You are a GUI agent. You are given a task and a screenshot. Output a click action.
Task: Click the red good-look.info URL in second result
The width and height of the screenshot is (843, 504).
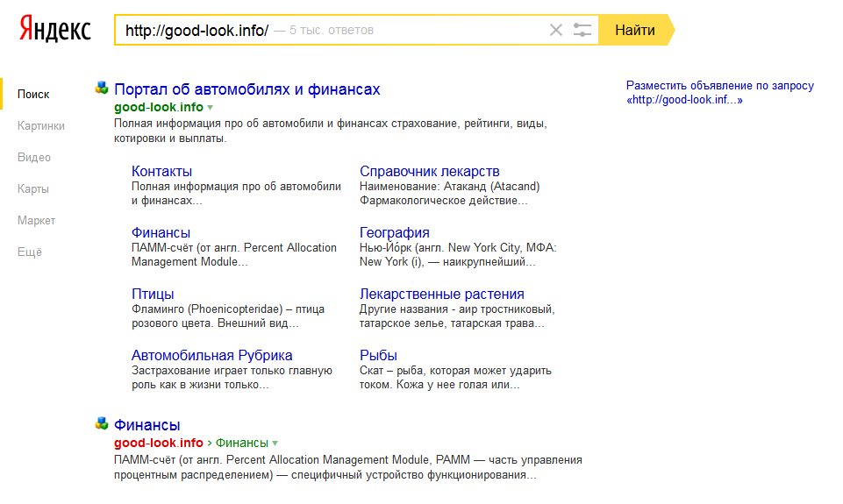pyautogui.click(x=159, y=443)
